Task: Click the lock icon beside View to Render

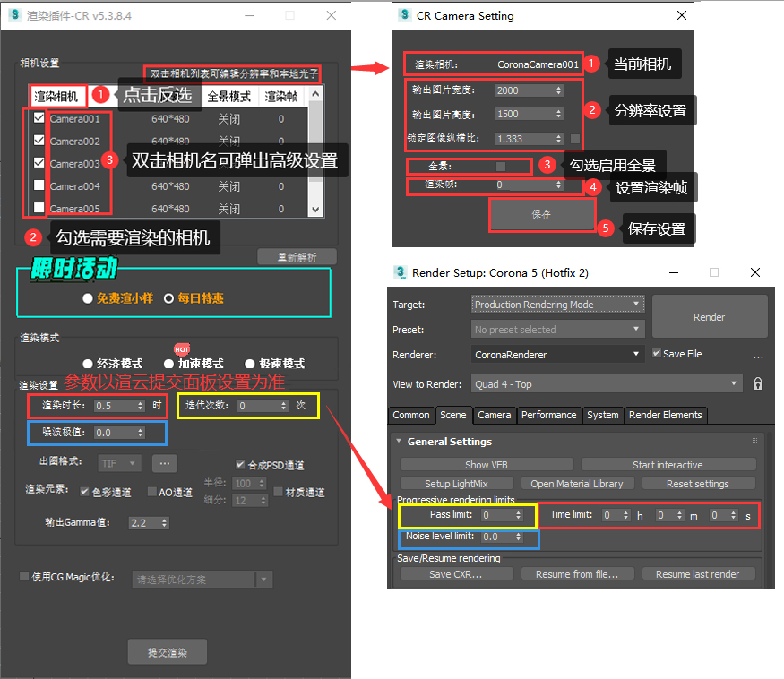Action: pyautogui.click(x=758, y=384)
